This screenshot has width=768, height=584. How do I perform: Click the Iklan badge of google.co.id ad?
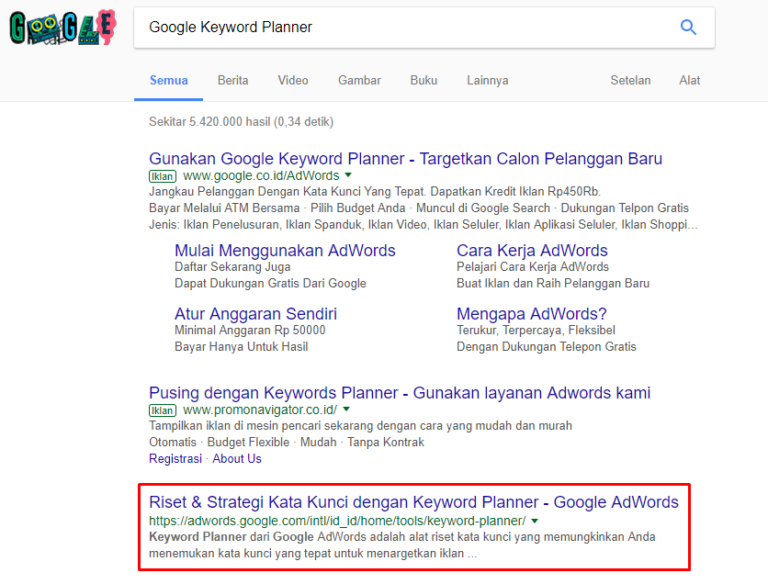click(x=162, y=176)
